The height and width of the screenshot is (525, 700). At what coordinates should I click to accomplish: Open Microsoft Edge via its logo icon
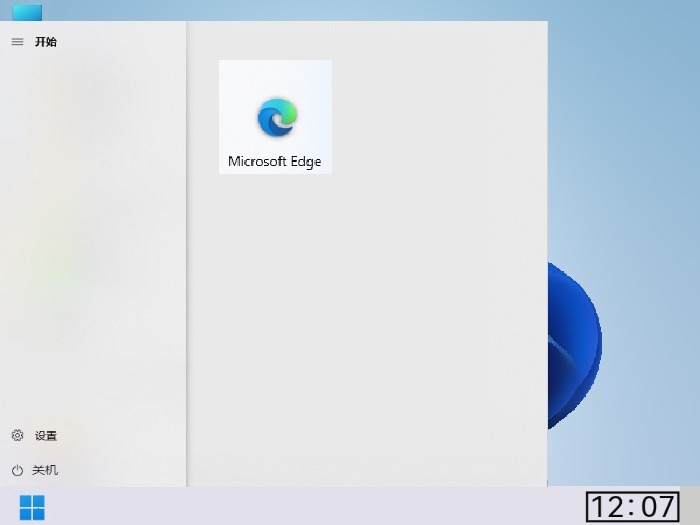[276, 118]
